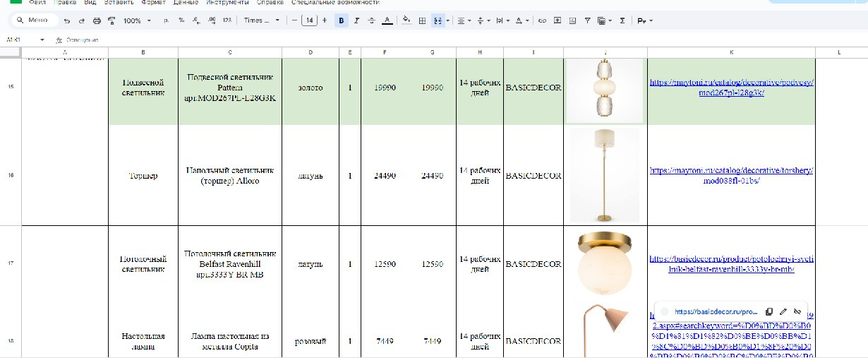Toggle Bold formatting
This screenshot has height=358, width=868.
tap(342, 21)
